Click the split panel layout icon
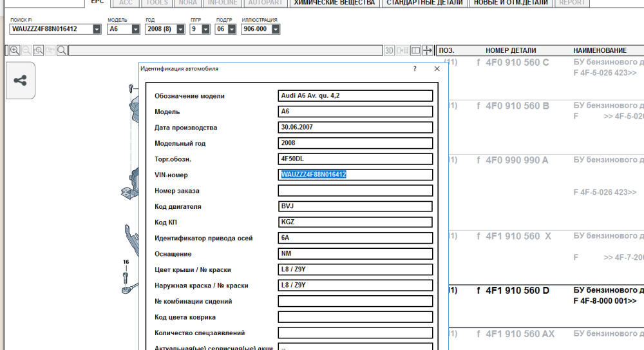This screenshot has width=644, height=350. pyautogui.click(x=415, y=50)
